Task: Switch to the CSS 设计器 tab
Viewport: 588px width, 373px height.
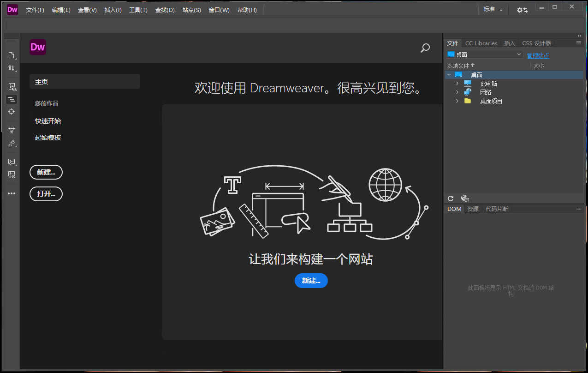Action: [x=536, y=43]
